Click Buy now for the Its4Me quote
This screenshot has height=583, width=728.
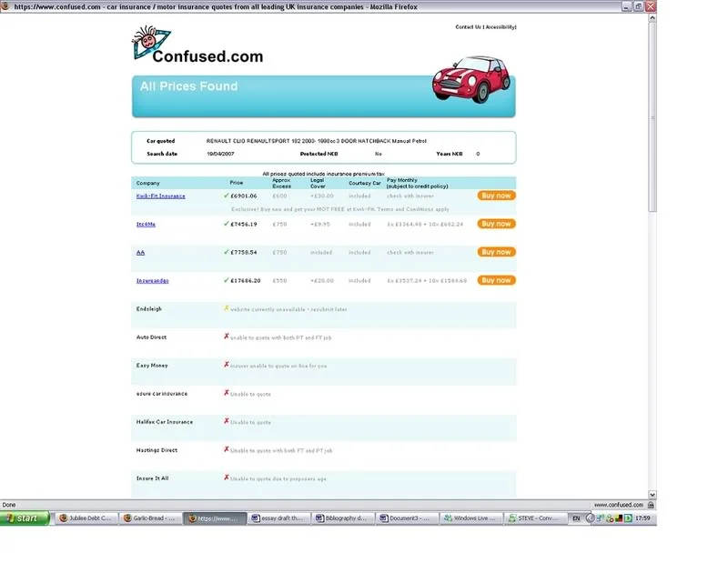(496, 224)
